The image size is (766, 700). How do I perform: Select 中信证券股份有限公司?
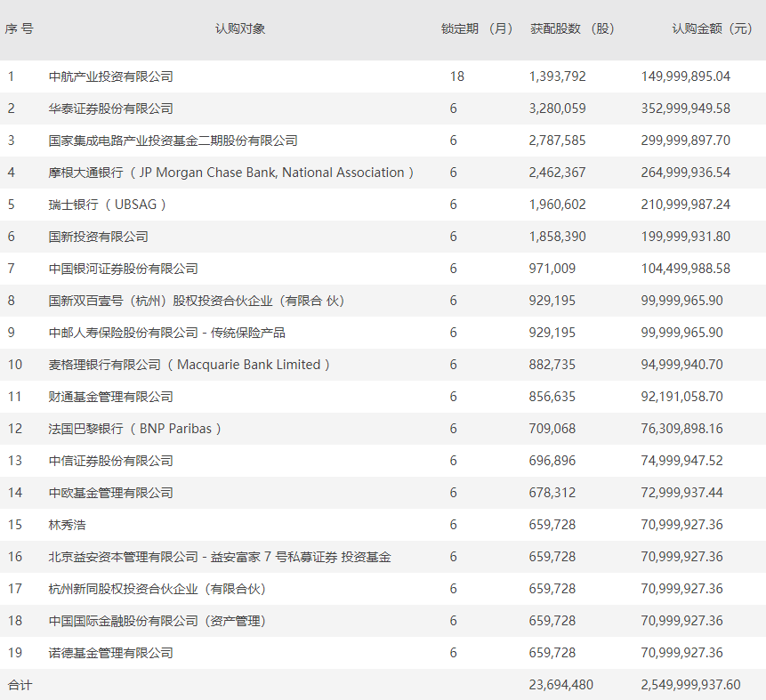click(111, 461)
